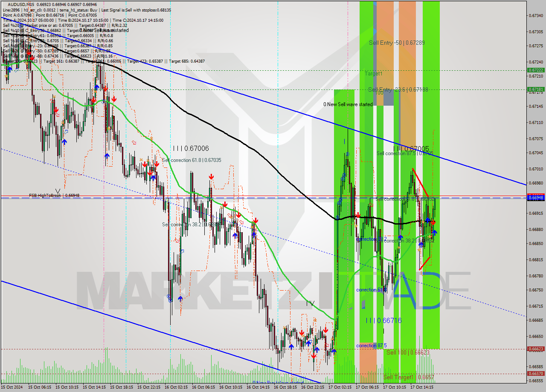The width and height of the screenshot is (546, 392).
Task: Click the '17 Oct 06:15' time label
Action: pyautogui.click(x=367, y=387)
